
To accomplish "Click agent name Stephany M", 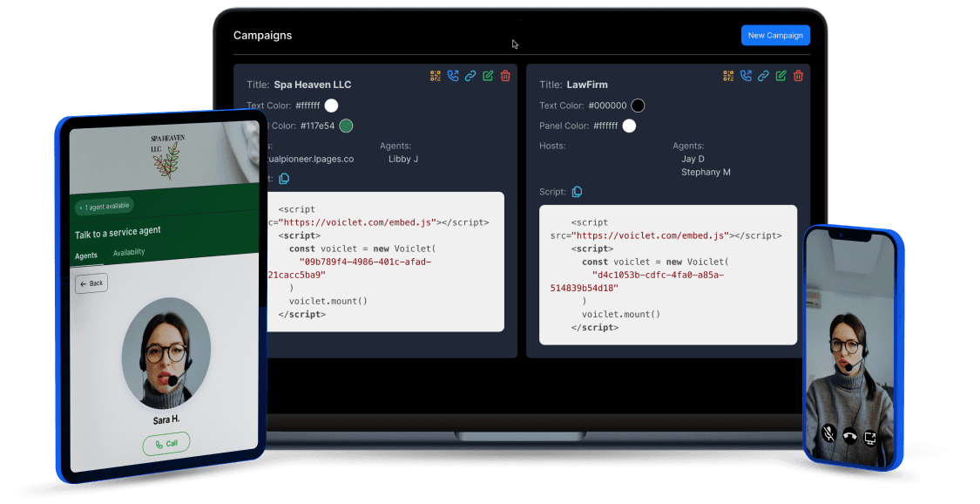I will (706, 172).
